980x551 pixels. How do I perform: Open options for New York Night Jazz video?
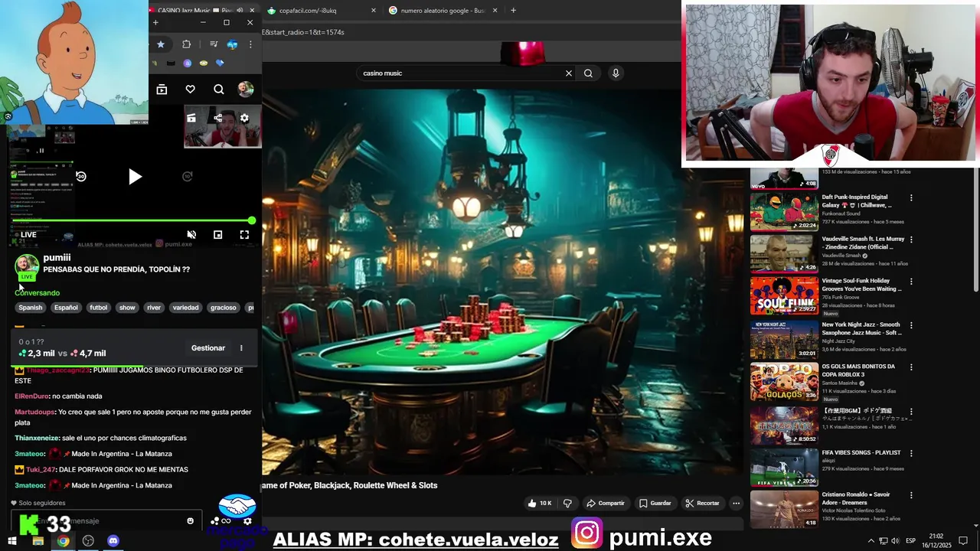pos(911,325)
